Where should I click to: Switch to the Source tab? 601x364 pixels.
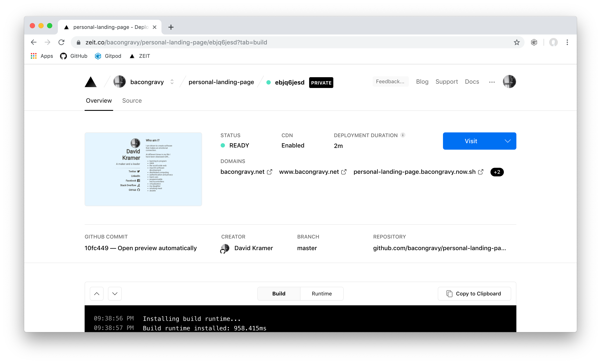tap(132, 101)
